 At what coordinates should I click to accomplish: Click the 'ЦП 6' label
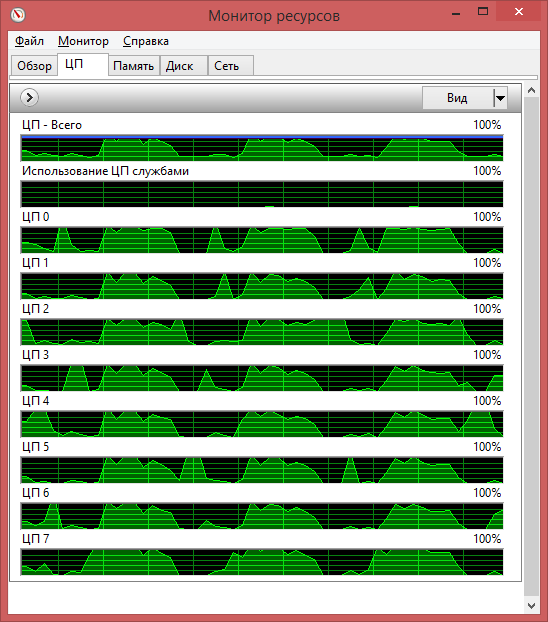(35, 493)
